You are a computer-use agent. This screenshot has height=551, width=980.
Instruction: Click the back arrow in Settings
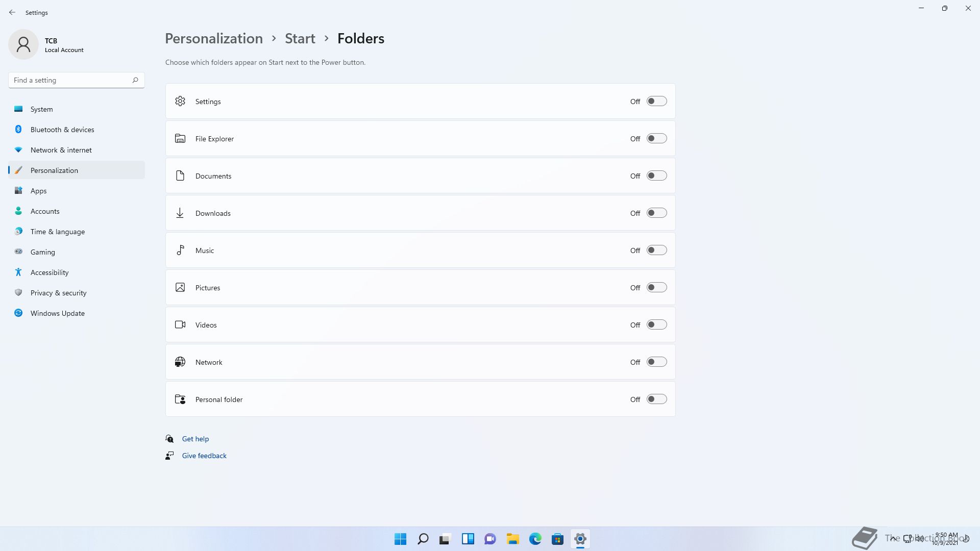(x=12, y=12)
